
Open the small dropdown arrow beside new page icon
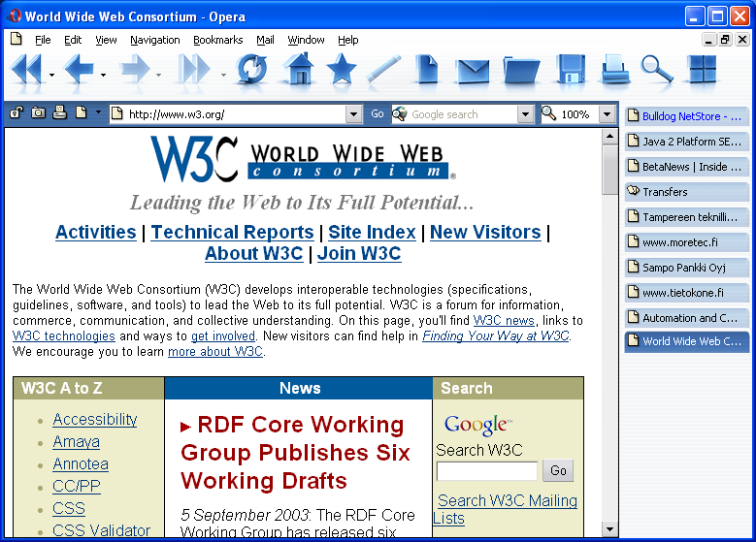tap(98, 112)
